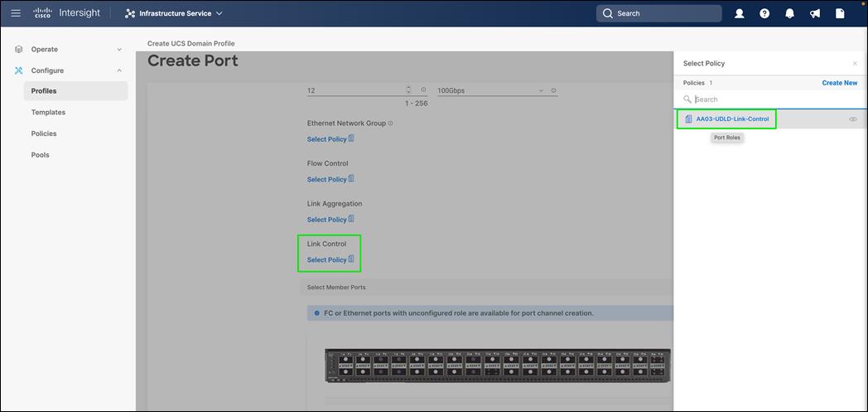
Task: Click the stepper arrows on the ID field
Action: 408,90
